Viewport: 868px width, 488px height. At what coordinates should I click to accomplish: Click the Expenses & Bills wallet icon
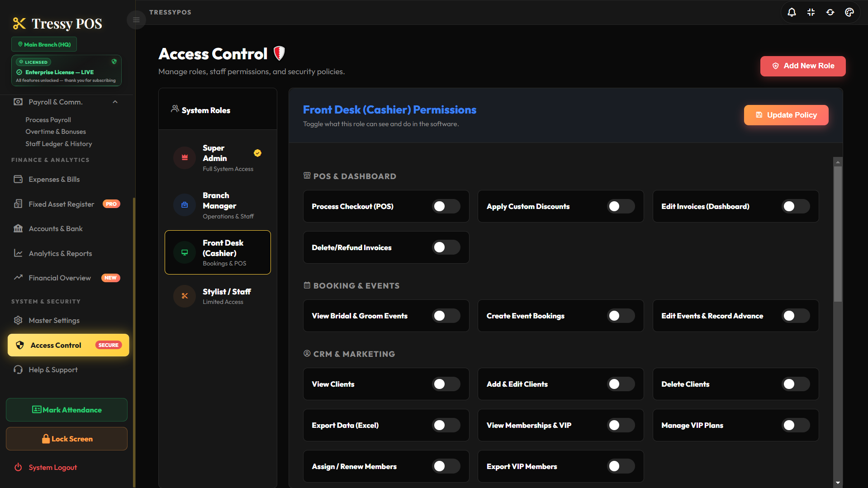coord(18,179)
